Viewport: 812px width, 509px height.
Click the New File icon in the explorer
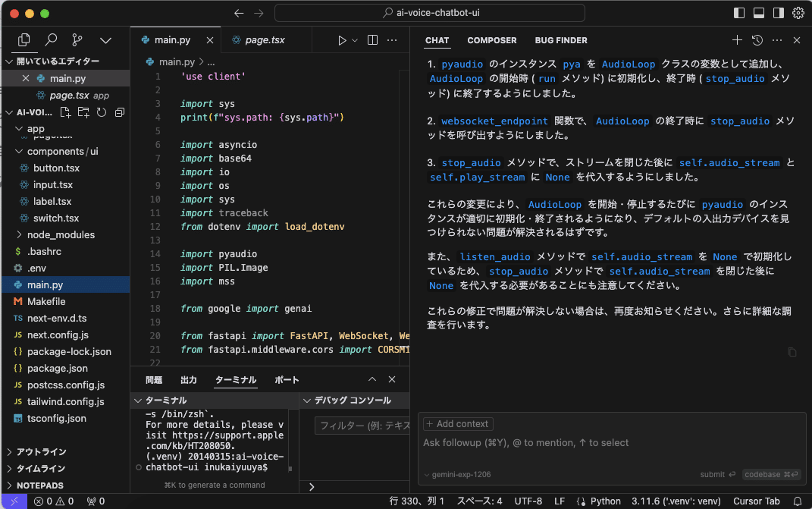[x=64, y=112]
